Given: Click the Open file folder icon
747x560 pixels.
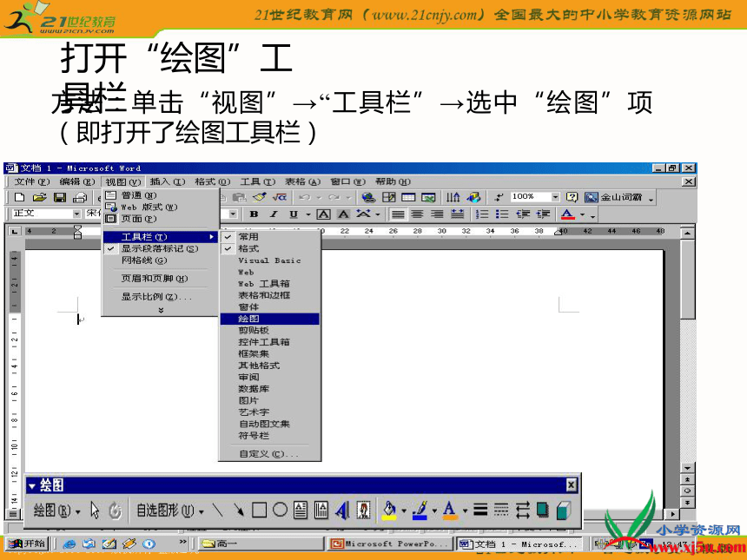Looking at the screenshot, I should click(x=40, y=197).
